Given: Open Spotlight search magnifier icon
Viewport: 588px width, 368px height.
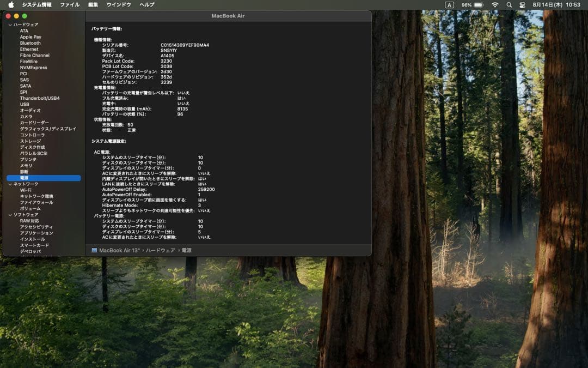Looking at the screenshot, I should (509, 4).
